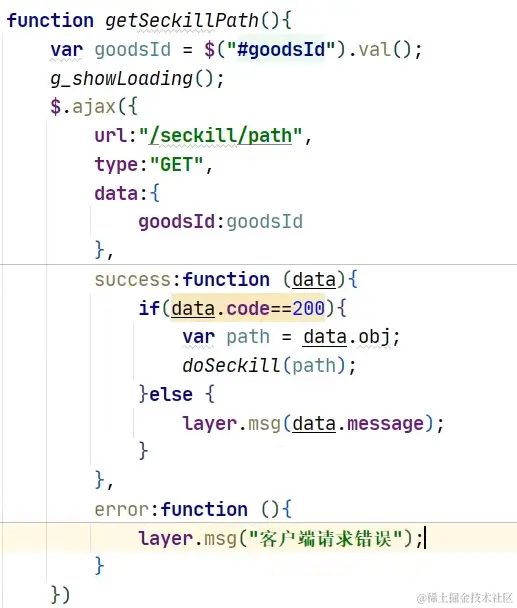Go to doSeckill(path) function call
Image resolution: width=517 pixels, height=608 pixels.
pos(269,366)
